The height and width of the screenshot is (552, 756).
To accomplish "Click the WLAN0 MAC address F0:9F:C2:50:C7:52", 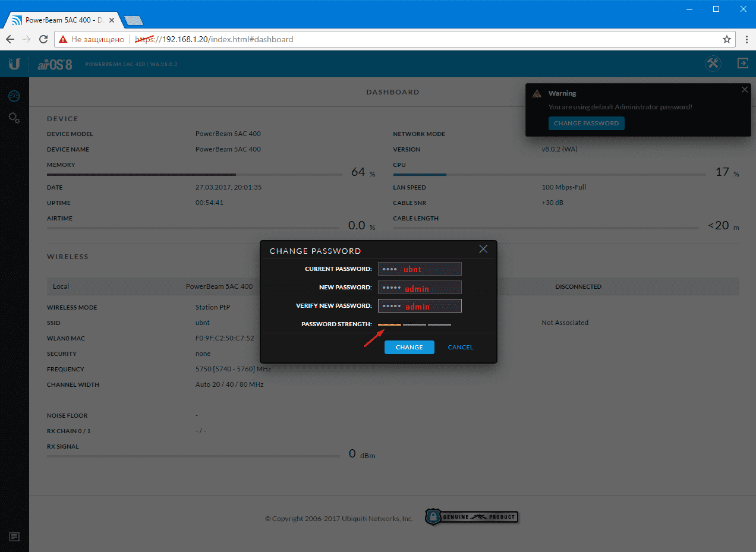I will pyautogui.click(x=225, y=338).
